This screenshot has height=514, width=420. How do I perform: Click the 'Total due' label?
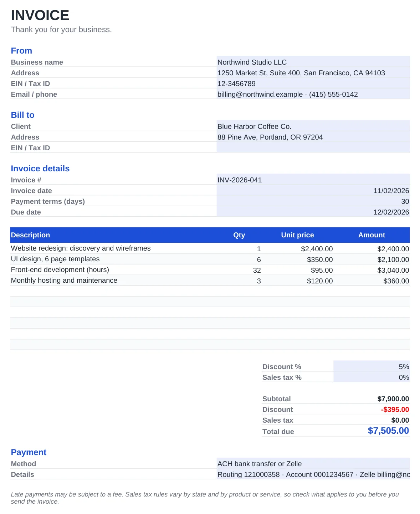click(278, 432)
